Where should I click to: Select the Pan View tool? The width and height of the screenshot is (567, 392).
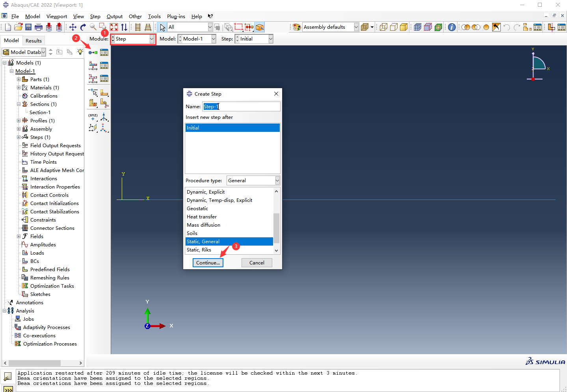73,27
